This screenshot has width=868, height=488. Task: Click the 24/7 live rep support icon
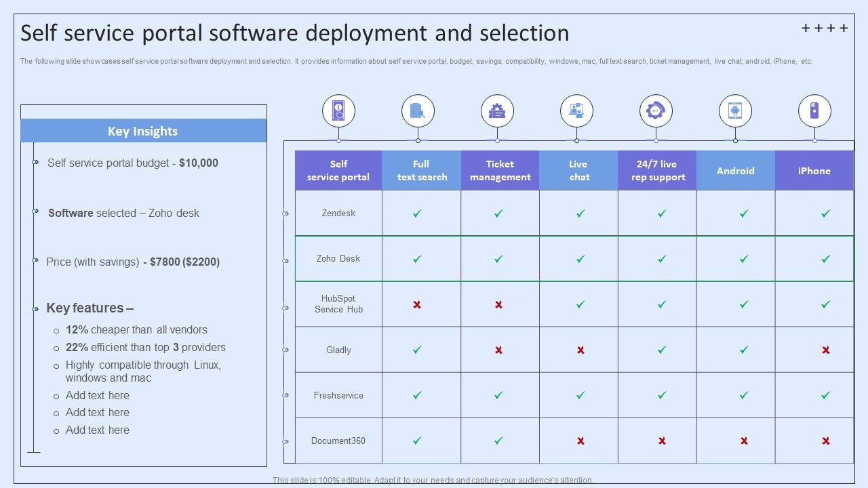[656, 110]
